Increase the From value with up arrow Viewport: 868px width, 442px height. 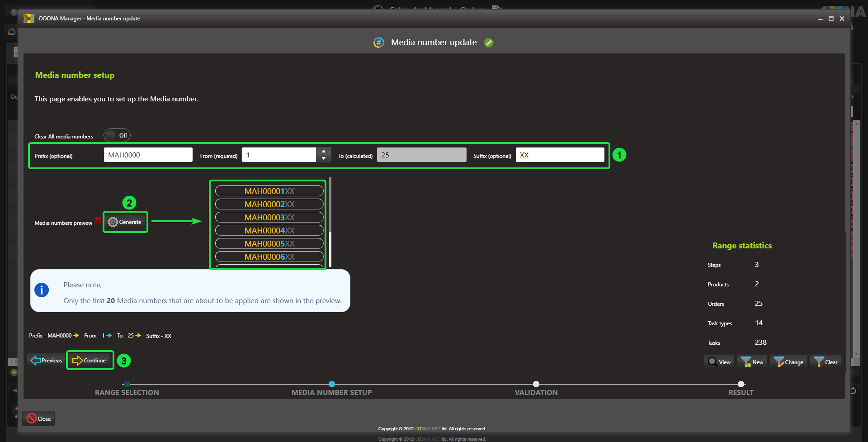(324, 151)
